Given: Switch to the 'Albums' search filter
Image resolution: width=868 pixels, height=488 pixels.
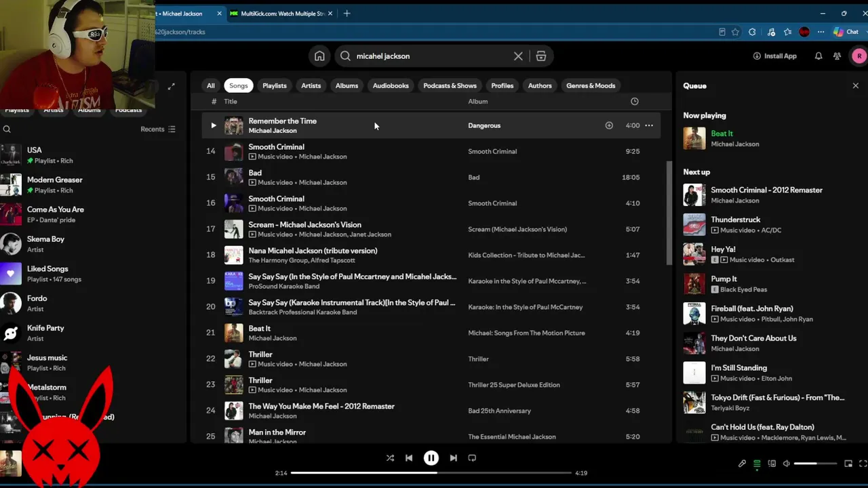Looking at the screenshot, I should coord(347,86).
